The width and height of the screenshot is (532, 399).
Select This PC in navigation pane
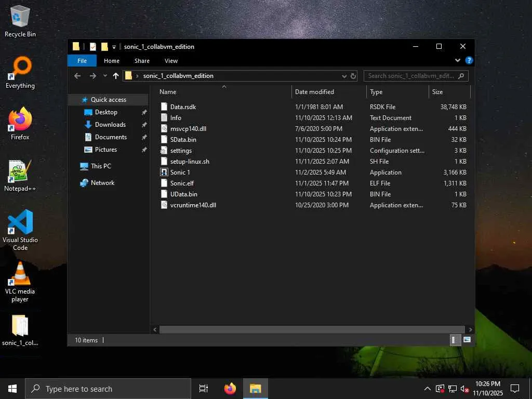tap(101, 166)
